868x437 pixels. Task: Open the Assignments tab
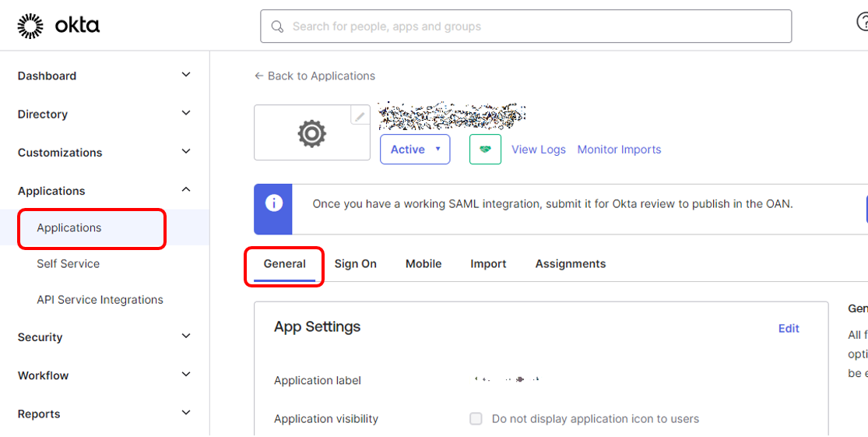pos(571,264)
